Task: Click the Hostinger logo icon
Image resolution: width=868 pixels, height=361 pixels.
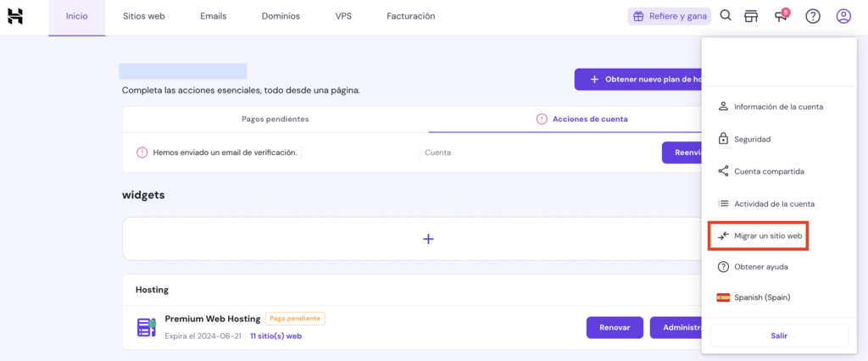Action: click(15, 16)
